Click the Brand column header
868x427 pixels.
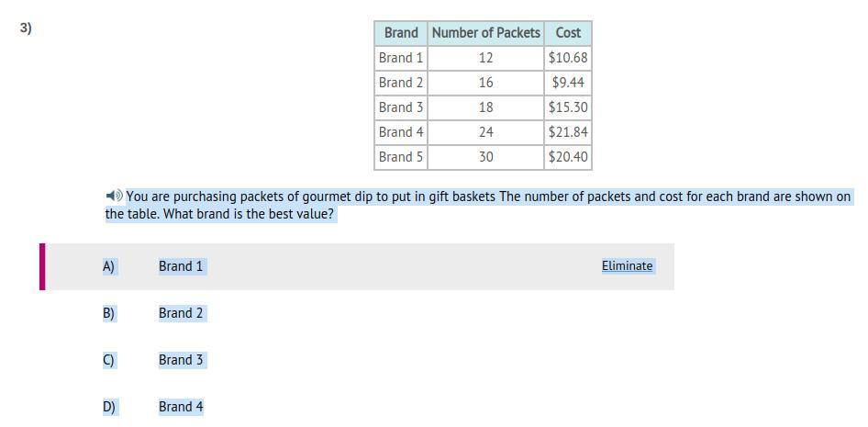coord(401,33)
